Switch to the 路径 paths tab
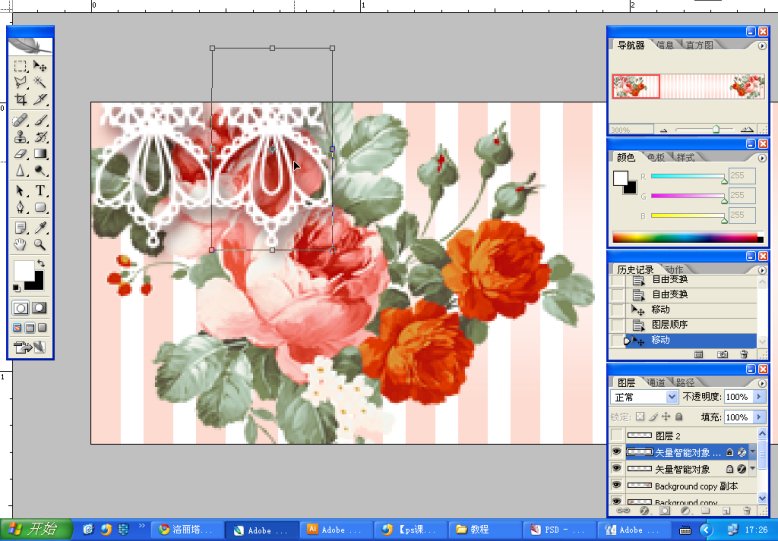The image size is (778, 541). 685,383
